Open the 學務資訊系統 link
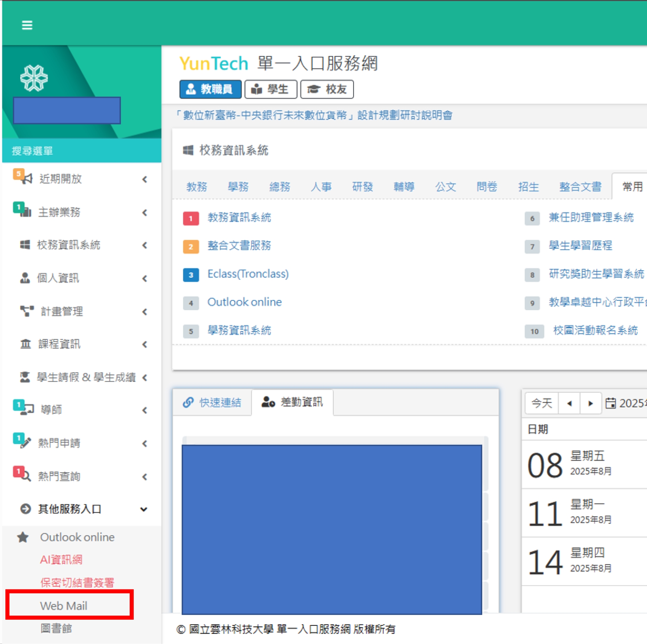The width and height of the screenshot is (647, 644). click(x=239, y=330)
